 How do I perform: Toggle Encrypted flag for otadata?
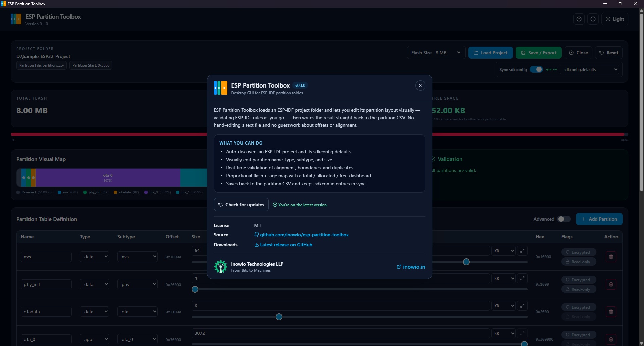pyautogui.click(x=579, y=307)
